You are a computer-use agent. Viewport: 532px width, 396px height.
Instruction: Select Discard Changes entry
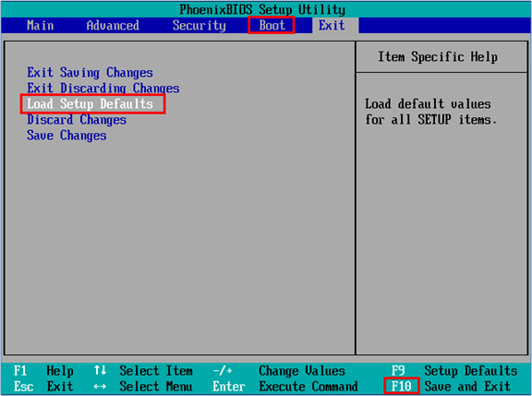[77, 120]
